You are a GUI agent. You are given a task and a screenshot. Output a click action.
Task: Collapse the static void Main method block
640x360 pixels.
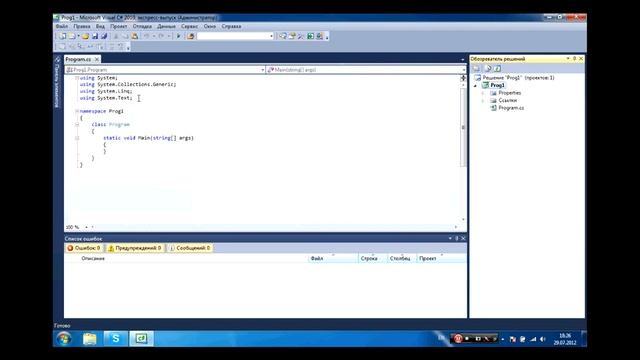click(x=77, y=138)
